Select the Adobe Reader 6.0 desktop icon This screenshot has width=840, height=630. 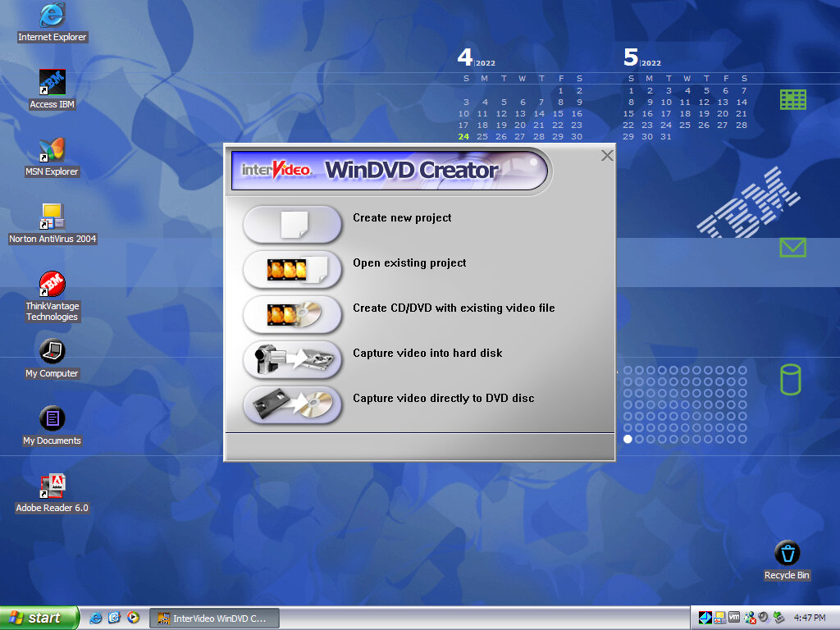pos(52,486)
